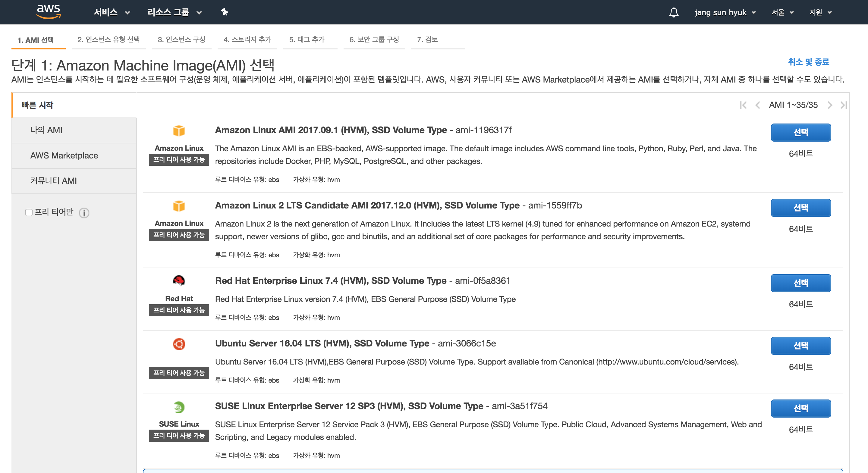The width and height of the screenshot is (868, 473).
Task: Click 취소 및 종료 link
Action: [808, 62]
